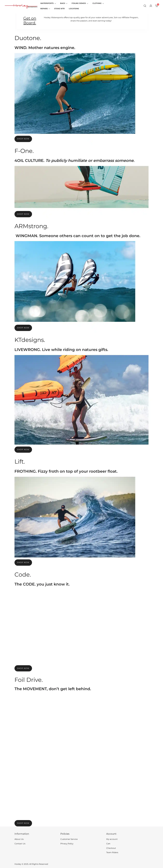Open the Customer Service footer link
This screenshot has width=163, height=868.
point(69,839)
